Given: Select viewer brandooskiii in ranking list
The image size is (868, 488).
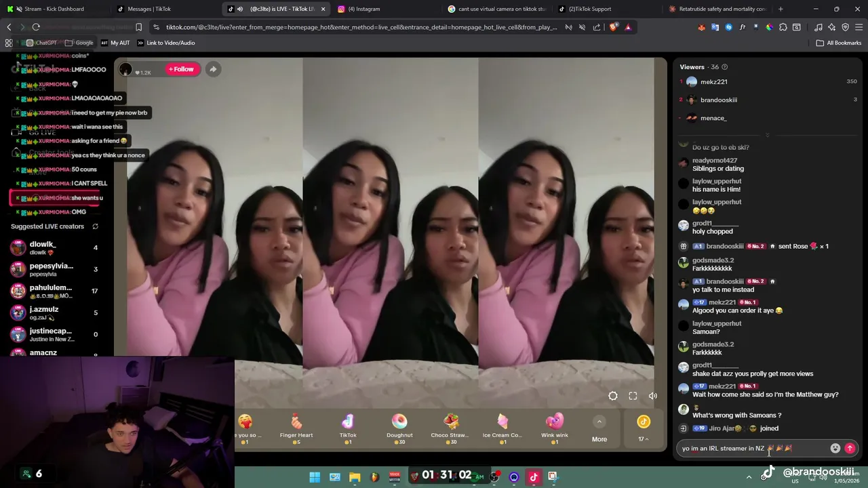Looking at the screenshot, I should [x=768, y=100].
